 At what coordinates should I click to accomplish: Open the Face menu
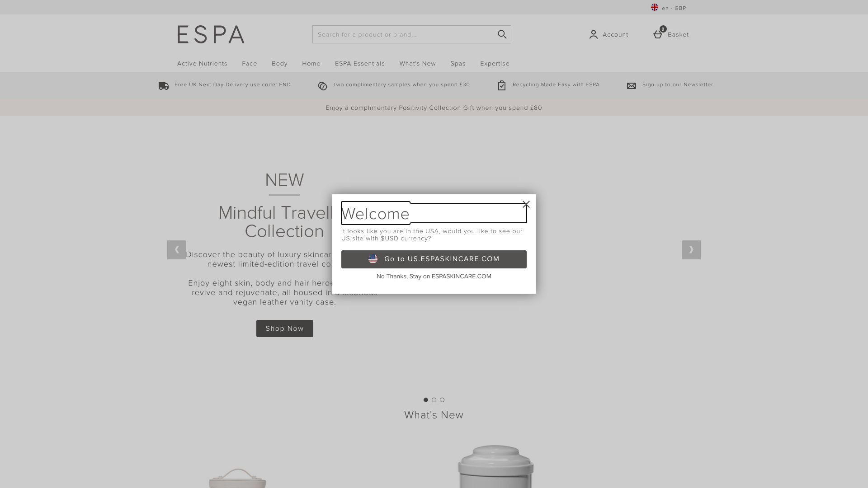(250, 64)
